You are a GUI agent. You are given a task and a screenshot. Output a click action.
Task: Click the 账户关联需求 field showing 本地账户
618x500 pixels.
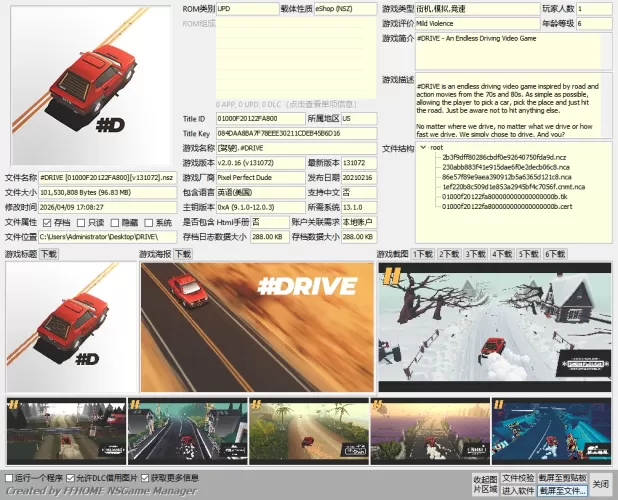pyautogui.click(x=359, y=222)
